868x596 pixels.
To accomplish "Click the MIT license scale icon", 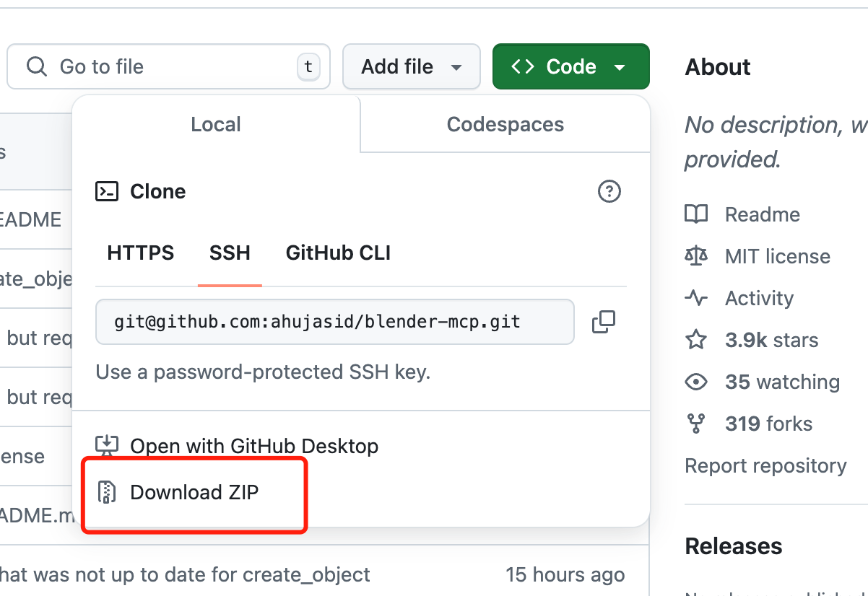I will click(696, 256).
